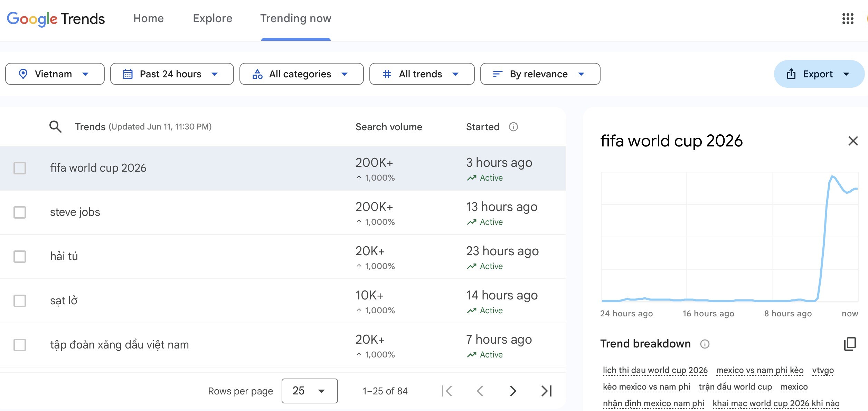This screenshot has height=411, width=868.
Task: Copy trend breakdown with the copy icon
Action: [850, 344]
